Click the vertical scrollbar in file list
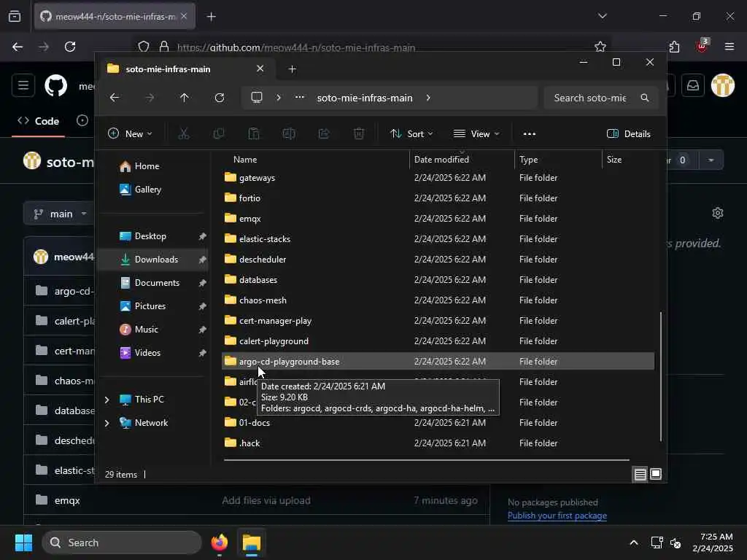 (661, 376)
